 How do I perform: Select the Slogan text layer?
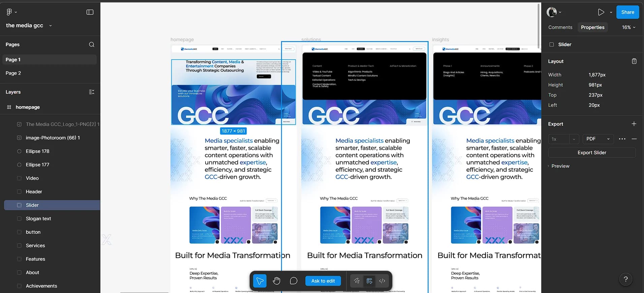(x=52, y=219)
